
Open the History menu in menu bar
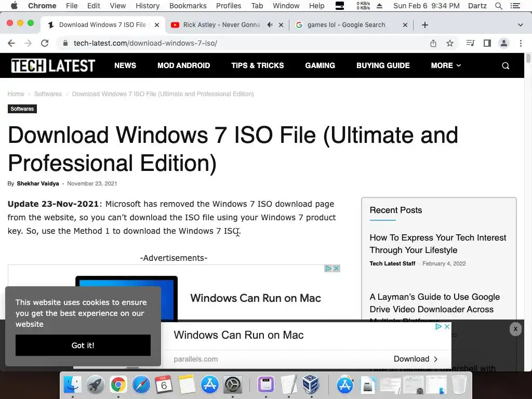(147, 6)
